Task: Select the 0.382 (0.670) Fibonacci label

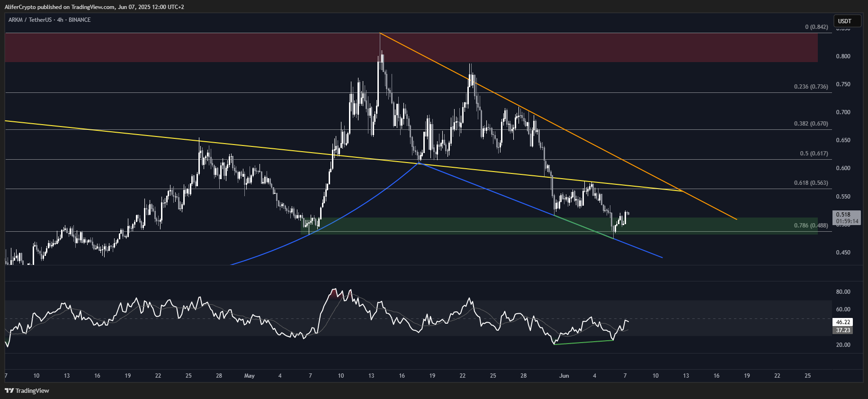Action: (811, 124)
